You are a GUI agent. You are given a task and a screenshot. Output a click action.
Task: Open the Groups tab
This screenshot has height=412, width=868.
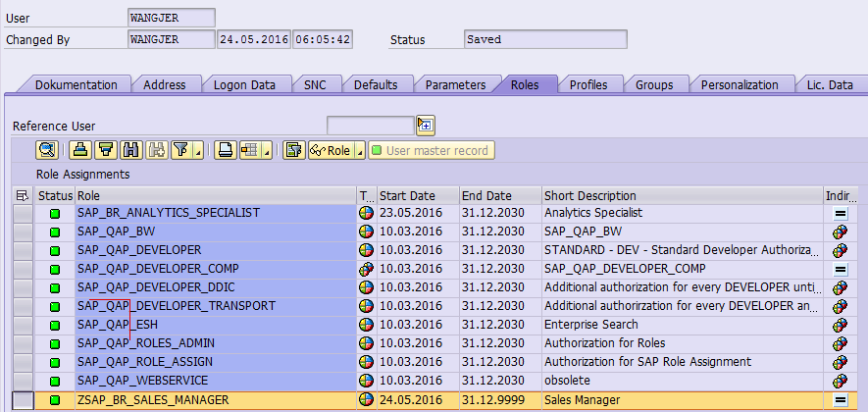tap(654, 84)
